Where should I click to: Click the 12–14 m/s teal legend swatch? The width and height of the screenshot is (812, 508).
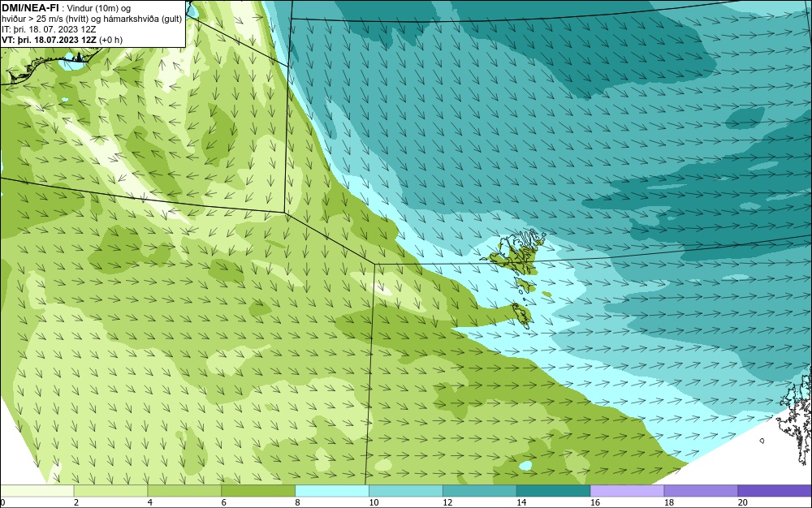480,490
